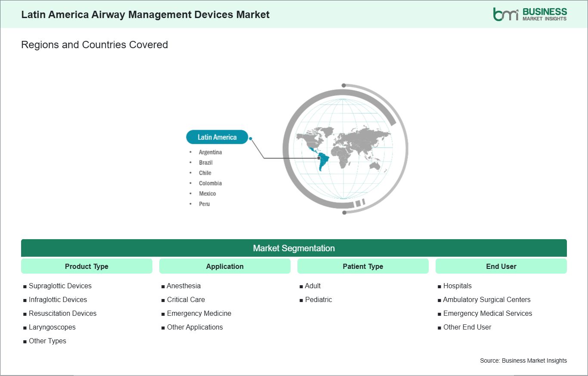588x376 pixels.
Task: Click Argentina in the country list
Action: point(210,152)
